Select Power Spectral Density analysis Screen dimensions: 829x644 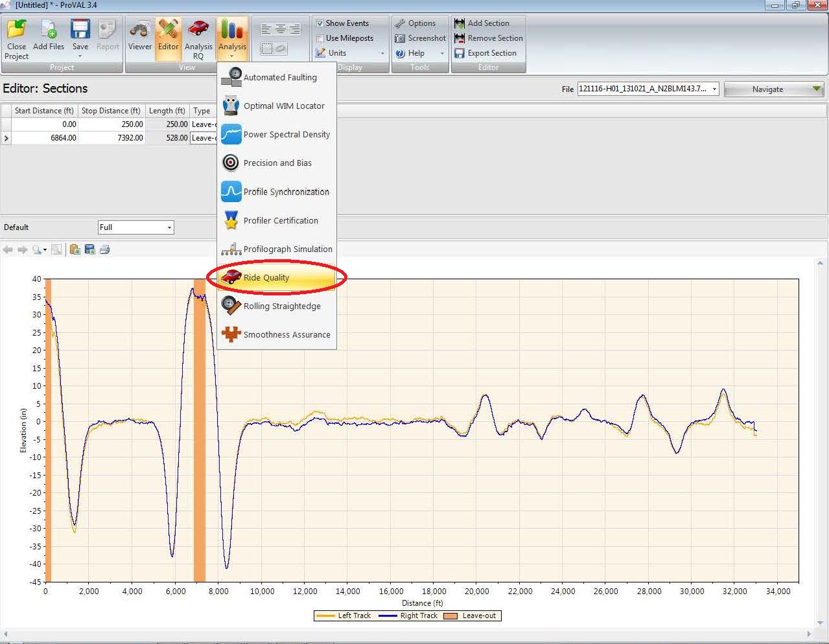click(x=277, y=134)
